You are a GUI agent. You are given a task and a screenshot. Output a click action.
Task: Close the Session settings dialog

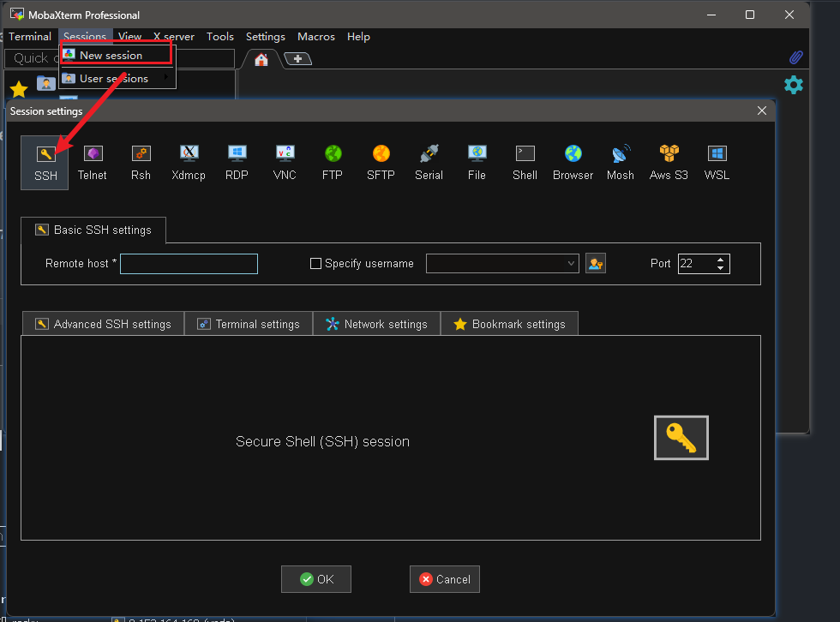(762, 111)
